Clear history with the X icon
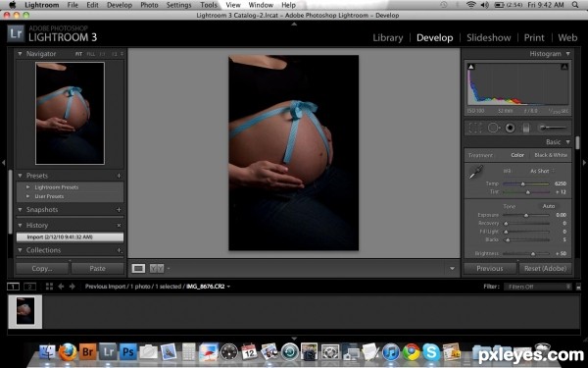This screenshot has width=588, height=368. point(119,226)
